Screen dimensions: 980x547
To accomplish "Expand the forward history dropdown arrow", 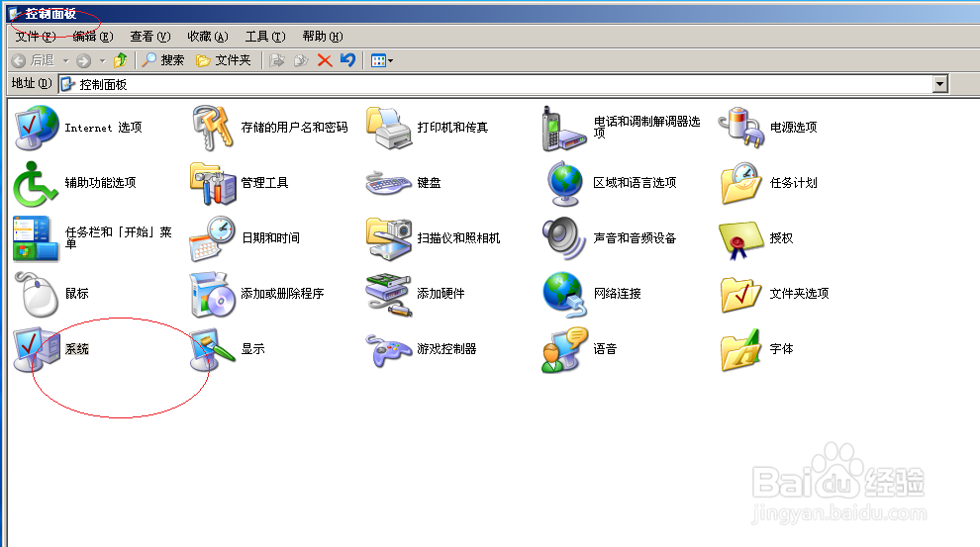I will (x=103, y=60).
